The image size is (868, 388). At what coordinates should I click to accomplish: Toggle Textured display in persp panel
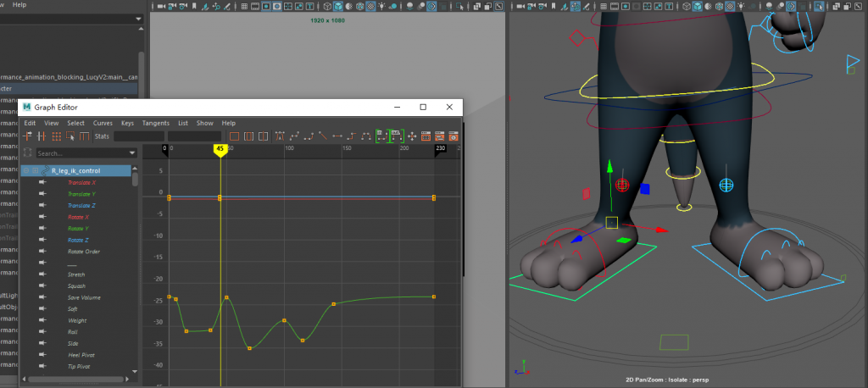pos(729,6)
